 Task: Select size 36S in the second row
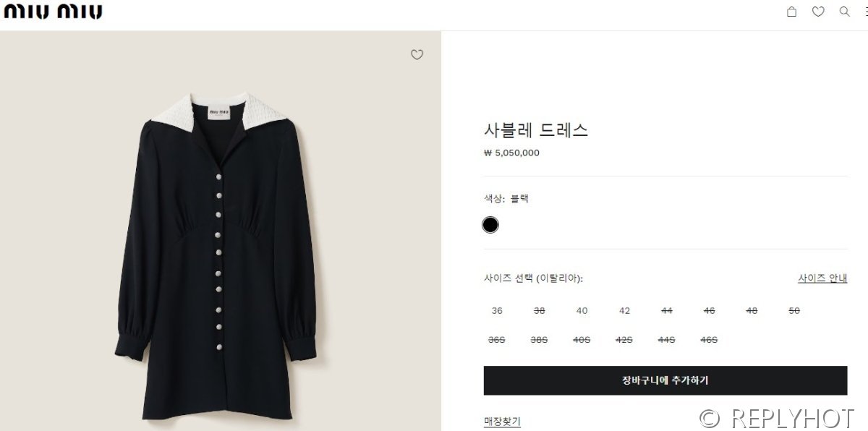pyautogui.click(x=496, y=339)
